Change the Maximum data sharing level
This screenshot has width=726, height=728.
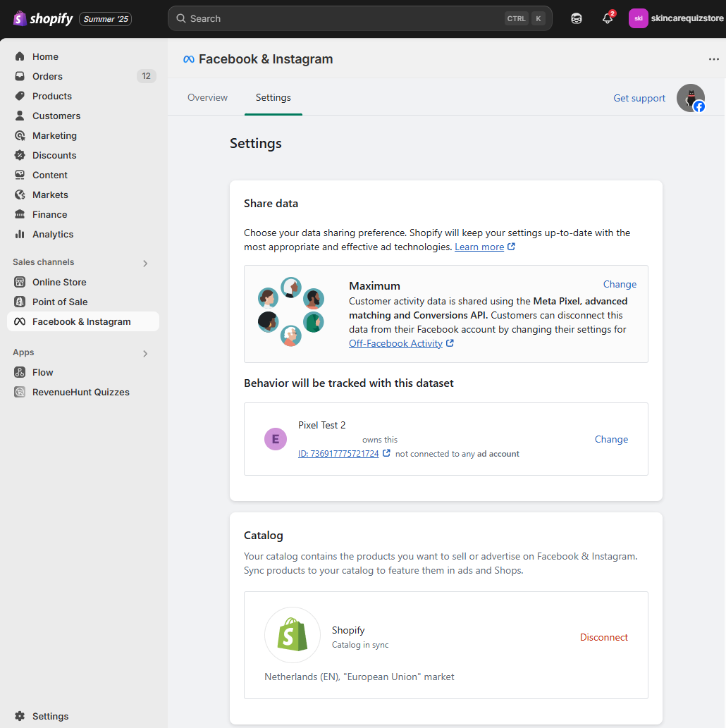pyautogui.click(x=620, y=284)
